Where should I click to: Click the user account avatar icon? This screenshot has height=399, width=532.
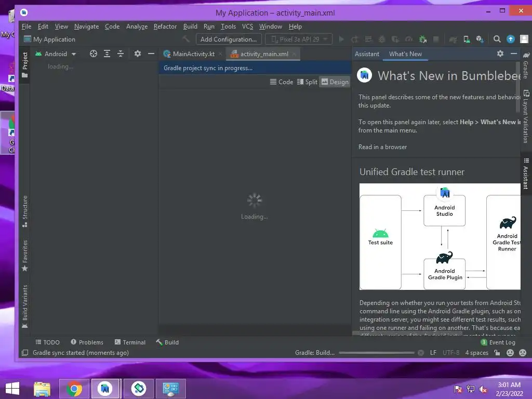click(x=524, y=39)
